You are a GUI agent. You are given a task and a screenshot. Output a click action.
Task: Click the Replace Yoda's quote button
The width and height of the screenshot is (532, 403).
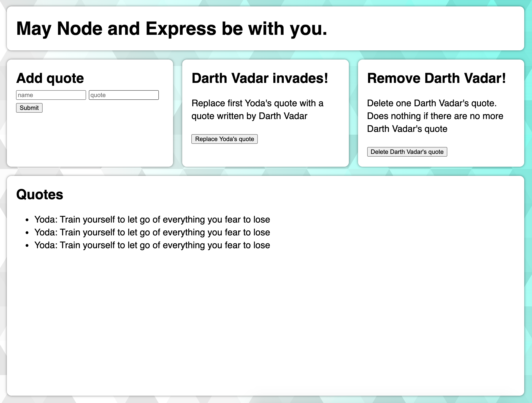click(x=224, y=139)
